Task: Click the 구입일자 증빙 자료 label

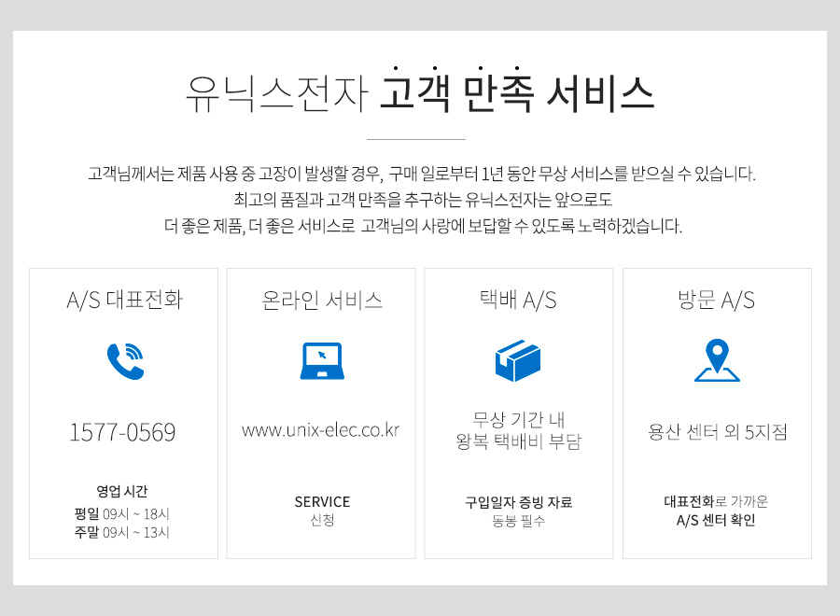Action: (518, 502)
